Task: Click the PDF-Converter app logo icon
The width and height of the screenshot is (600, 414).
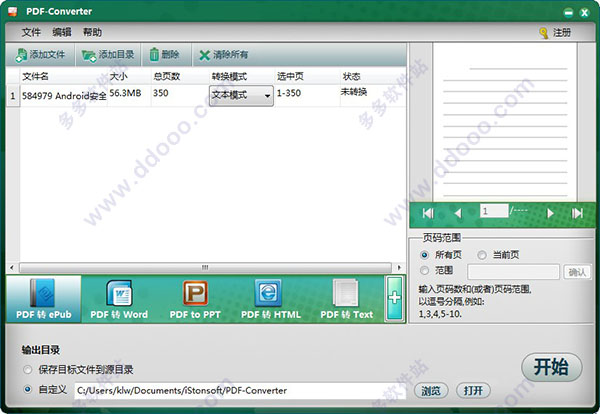Action: [x=13, y=11]
